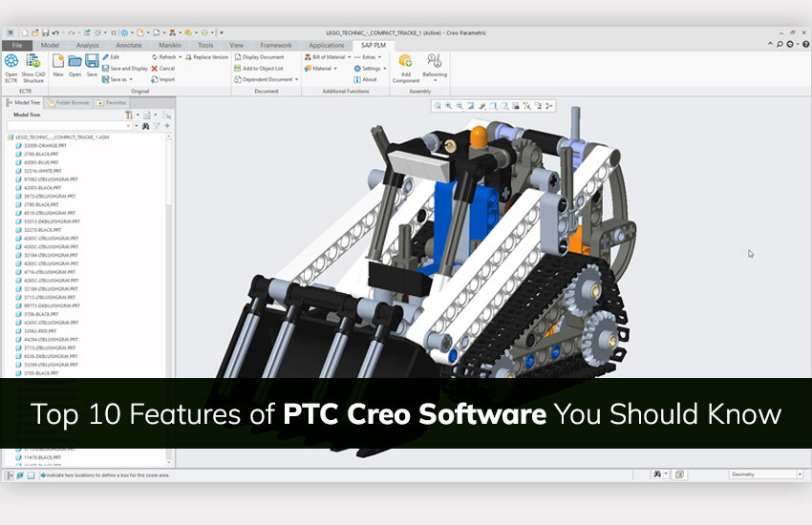Expand the Refresh dropdown arrow
Viewport: 812px width, 525px height.
(181, 57)
